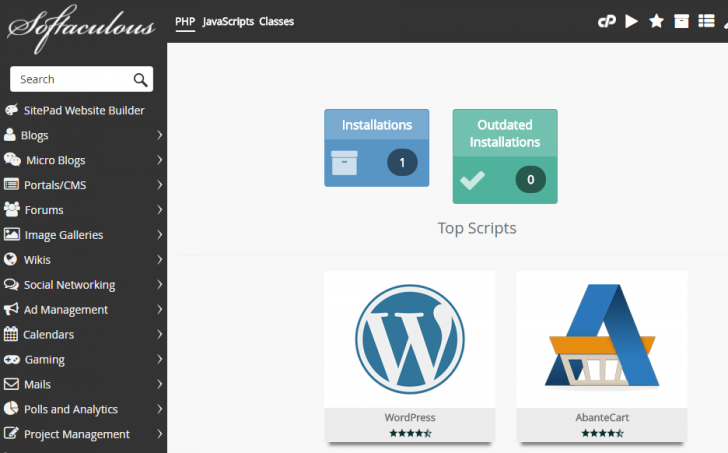Open SitePad Website Builder link

[x=83, y=110]
